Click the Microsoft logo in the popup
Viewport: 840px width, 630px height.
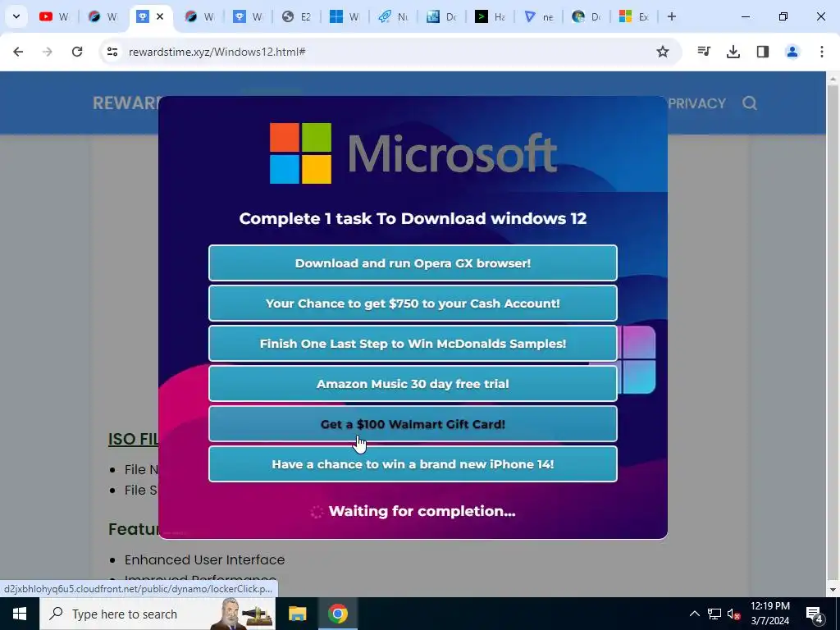[413, 153]
